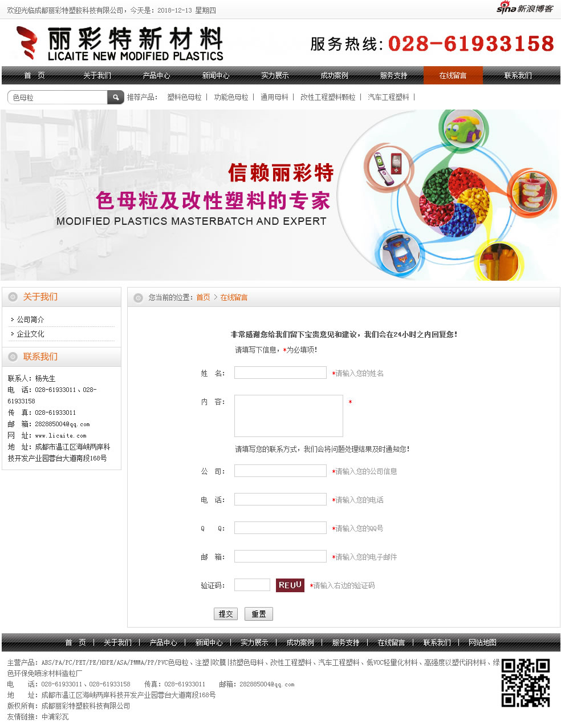The image size is (561, 728).
Task: Switch to the 新闻中心 section
Action: pyautogui.click(x=216, y=75)
